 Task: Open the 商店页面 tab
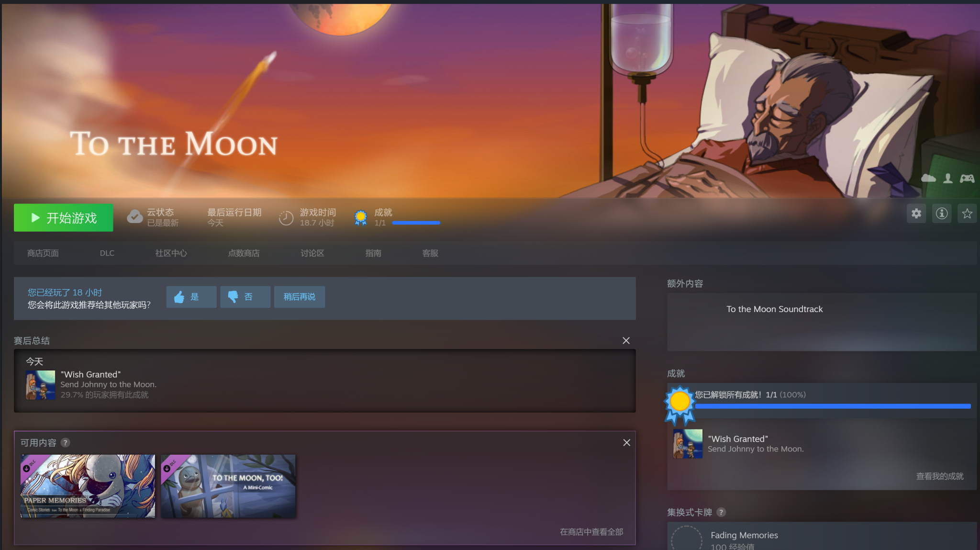43,253
